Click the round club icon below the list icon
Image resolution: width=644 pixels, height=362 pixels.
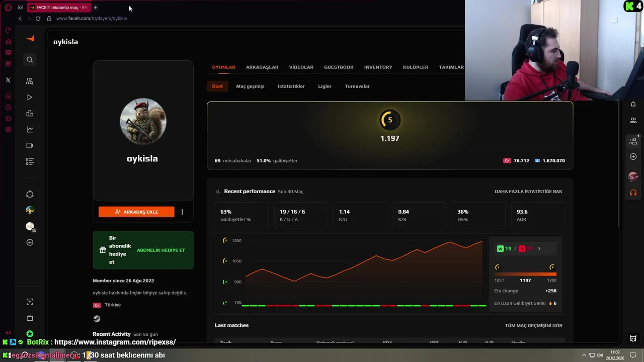click(x=30, y=195)
